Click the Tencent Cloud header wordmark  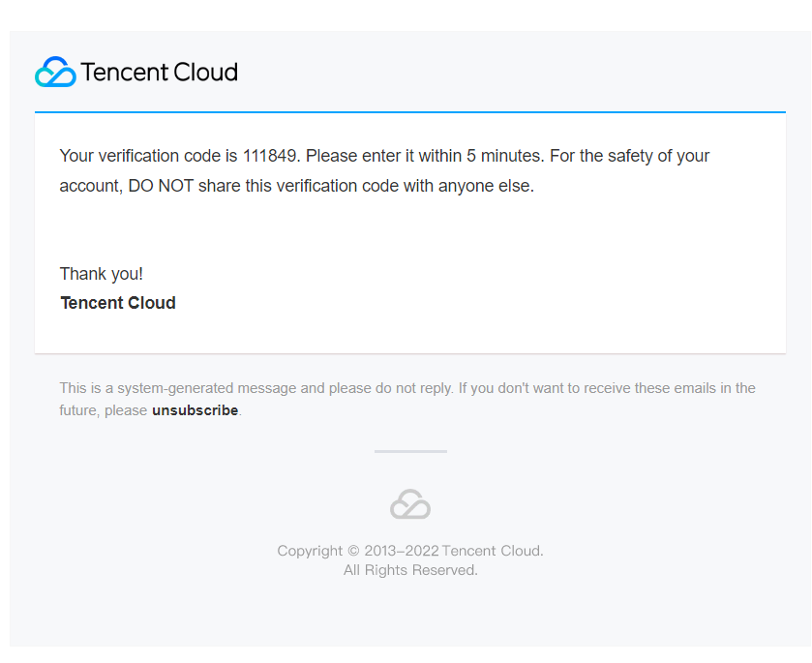coord(160,72)
